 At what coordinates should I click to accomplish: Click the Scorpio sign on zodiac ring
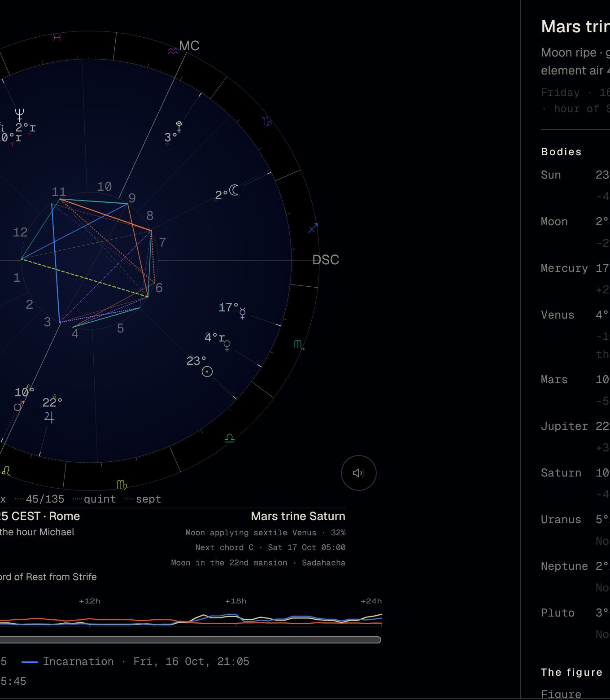click(299, 345)
